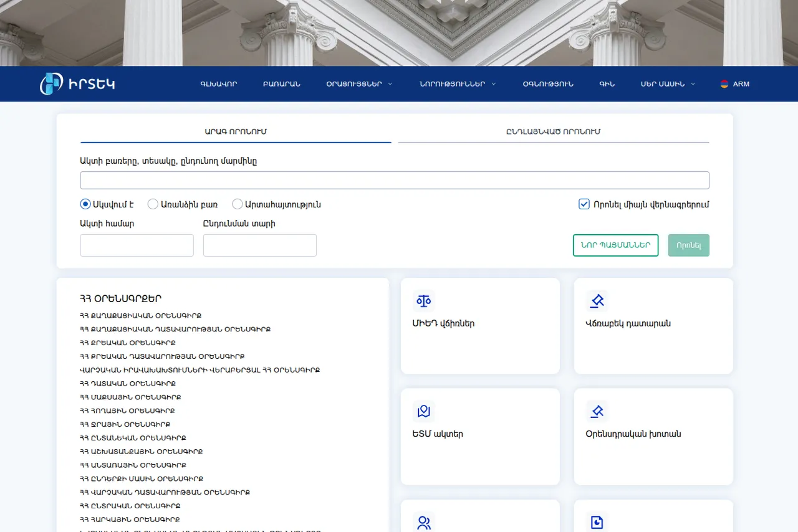
Task: Click the document icon on the bottom-right card
Action: click(x=597, y=523)
